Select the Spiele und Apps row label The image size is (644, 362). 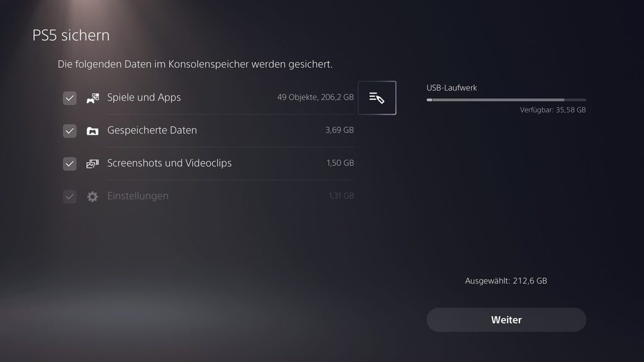click(x=144, y=97)
